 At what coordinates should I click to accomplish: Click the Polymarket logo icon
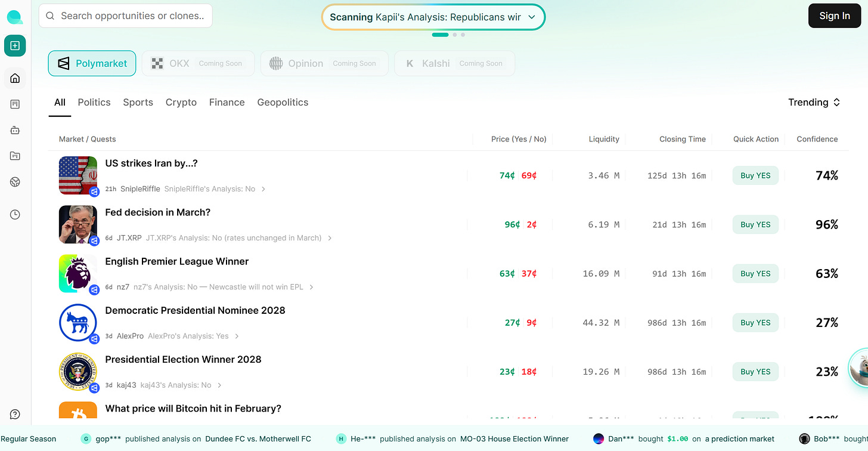[x=64, y=63]
